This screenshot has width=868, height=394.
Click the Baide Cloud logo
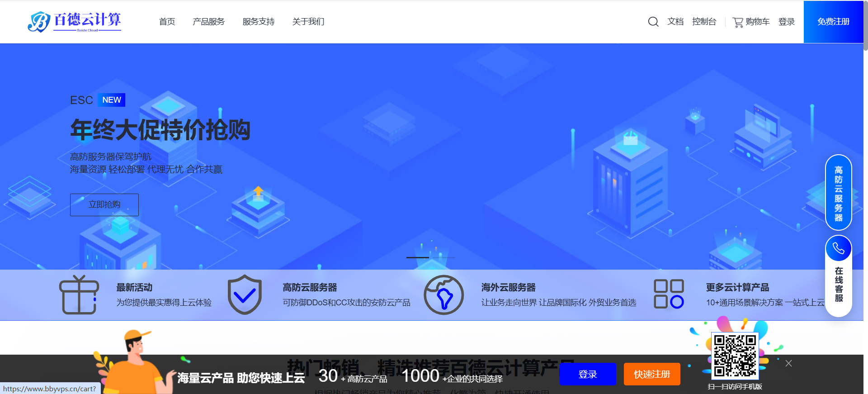[75, 22]
